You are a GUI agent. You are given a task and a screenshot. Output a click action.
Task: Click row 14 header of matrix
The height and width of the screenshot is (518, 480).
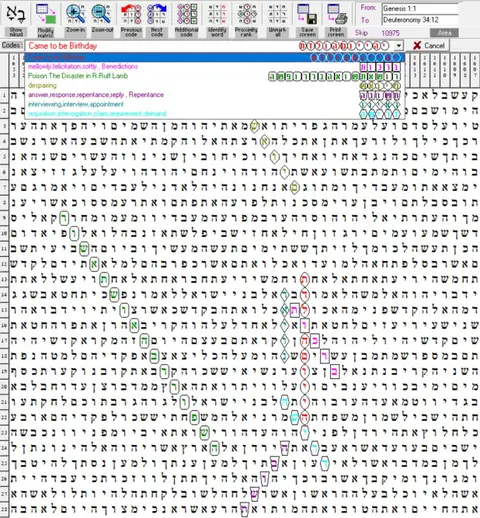pos(4,295)
